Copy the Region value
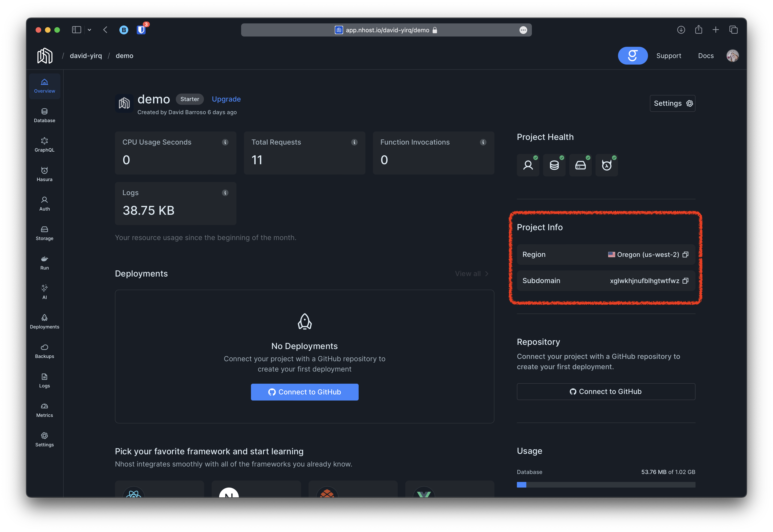 (x=685, y=255)
